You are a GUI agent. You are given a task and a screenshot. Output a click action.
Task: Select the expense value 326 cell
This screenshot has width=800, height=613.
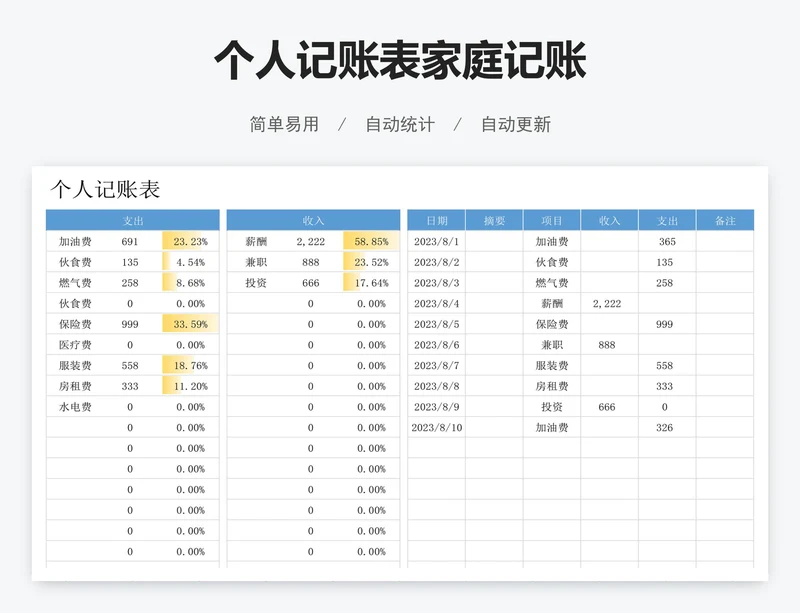click(667, 428)
